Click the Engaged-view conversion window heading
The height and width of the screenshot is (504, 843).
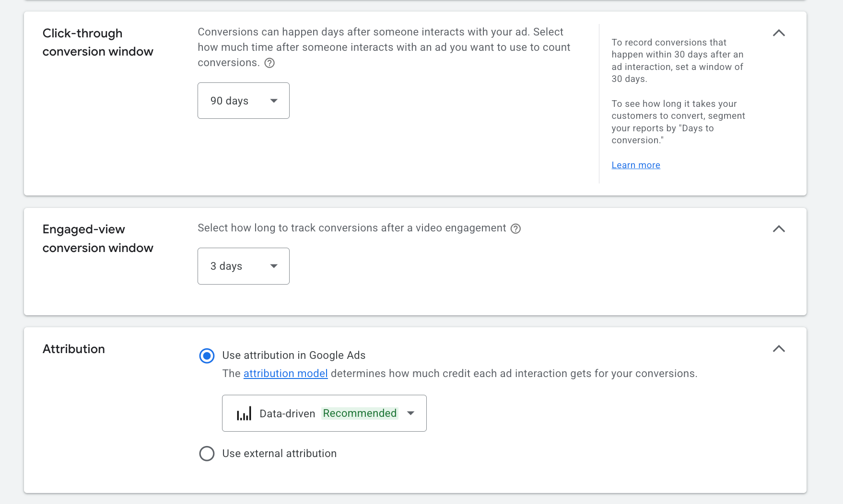point(98,238)
